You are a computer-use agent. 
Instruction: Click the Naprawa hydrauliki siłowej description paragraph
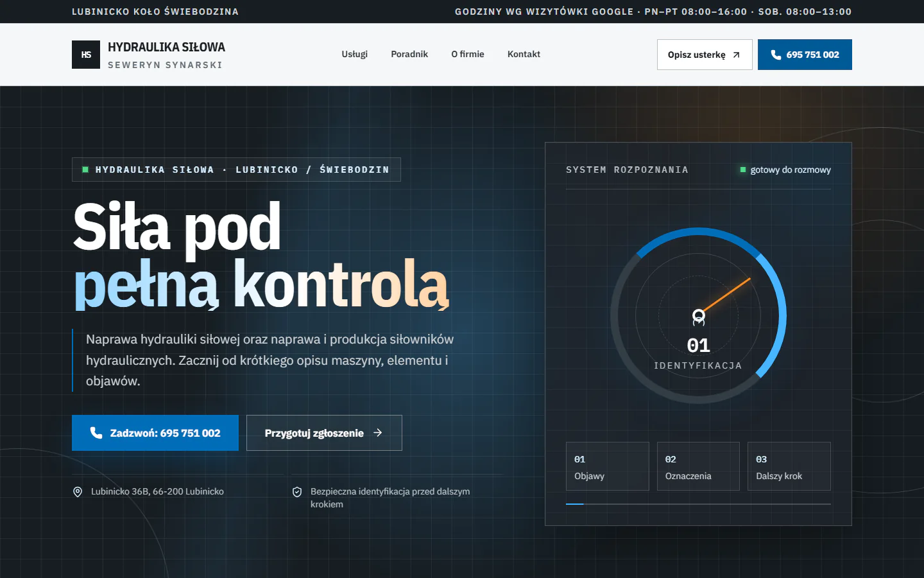[x=270, y=360]
